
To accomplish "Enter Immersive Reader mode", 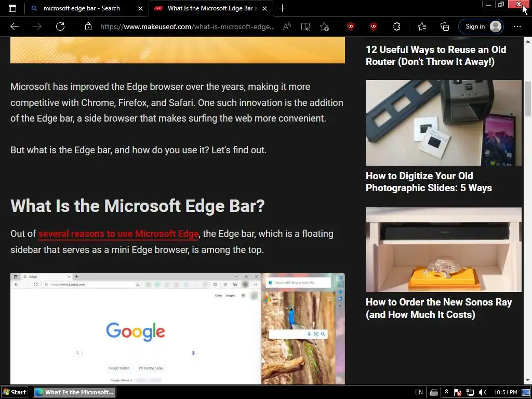I will [305, 26].
